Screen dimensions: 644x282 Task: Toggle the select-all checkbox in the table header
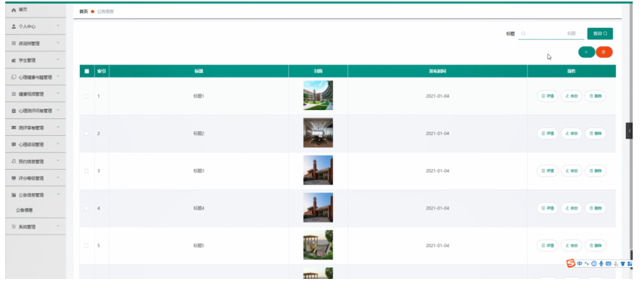pyautogui.click(x=87, y=71)
